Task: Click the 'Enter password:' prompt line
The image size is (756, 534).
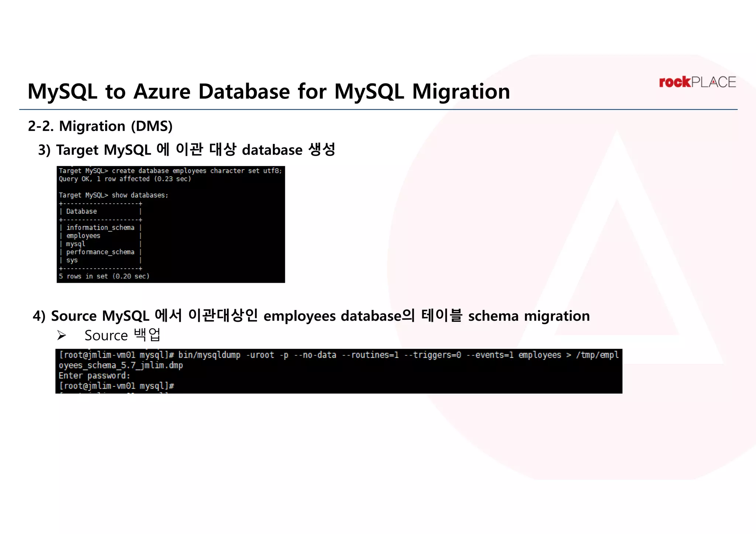Action: point(94,376)
